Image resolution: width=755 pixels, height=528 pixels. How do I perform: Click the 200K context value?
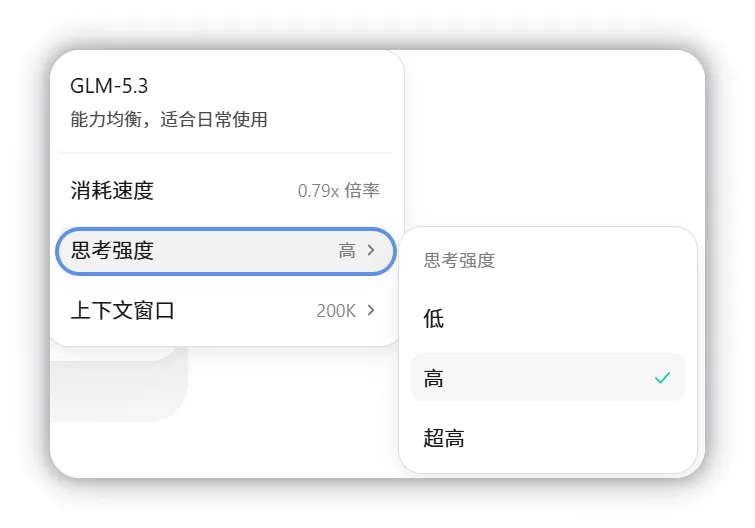[x=336, y=311]
